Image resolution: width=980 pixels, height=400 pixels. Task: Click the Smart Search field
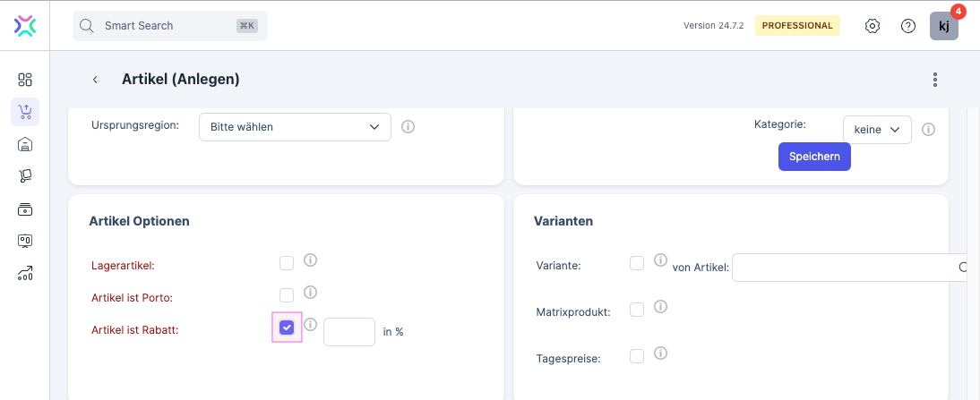tap(170, 26)
